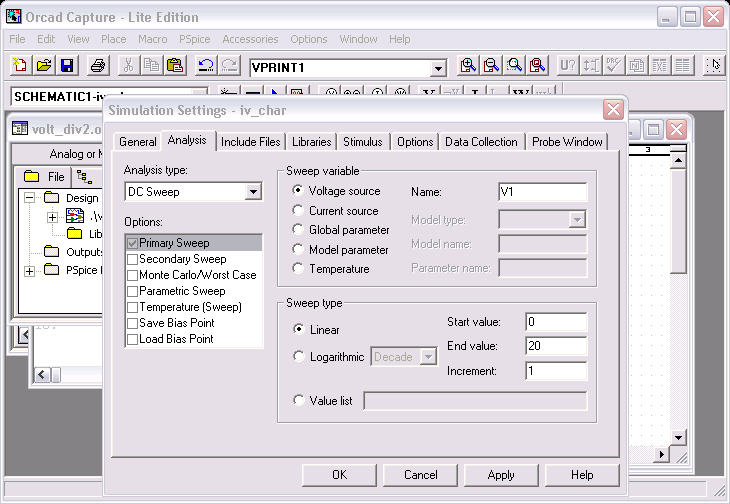Click the Cancel button

pyautogui.click(x=420, y=475)
